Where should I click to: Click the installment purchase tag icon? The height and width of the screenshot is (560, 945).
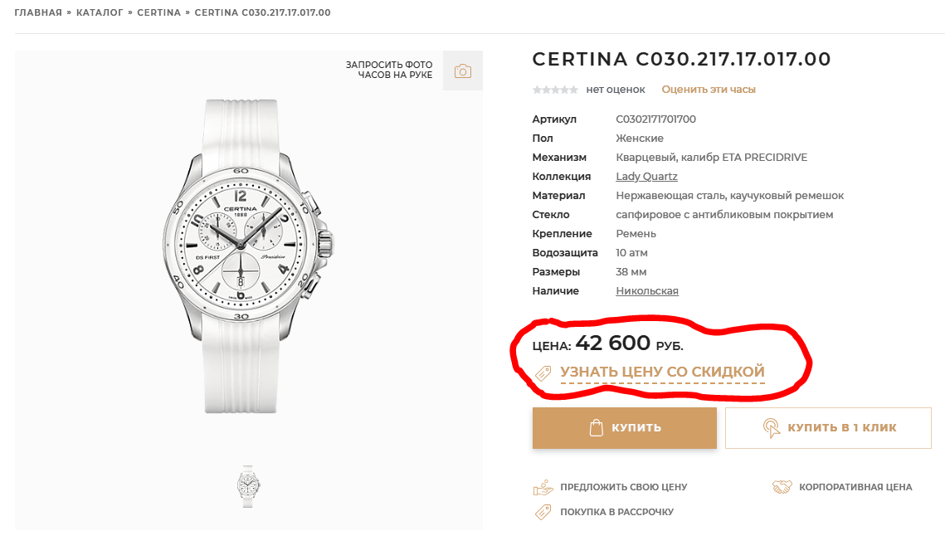pyautogui.click(x=543, y=512)
